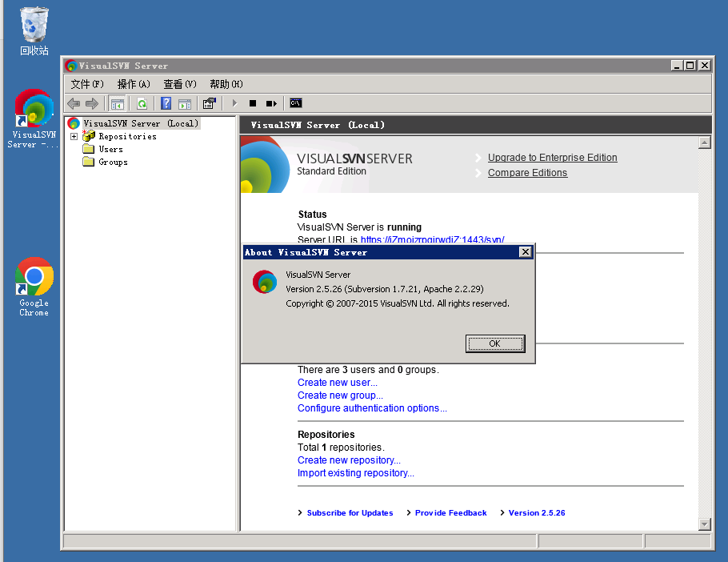The height and width of the screenshot is (562, 728).
Task: Click Upgrade to Enterprise Edition link
Action: click(x=553, y=158)
